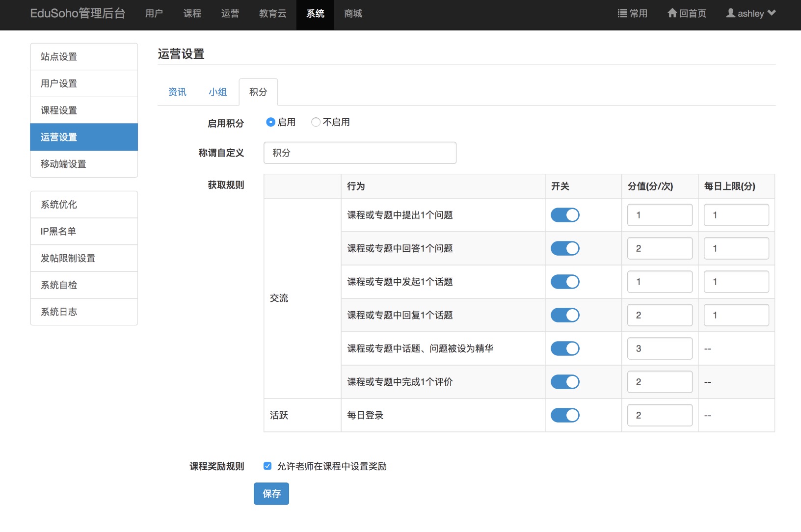
Task: Toggle switch for 话题、问题被设为精华
Action: 565,348
